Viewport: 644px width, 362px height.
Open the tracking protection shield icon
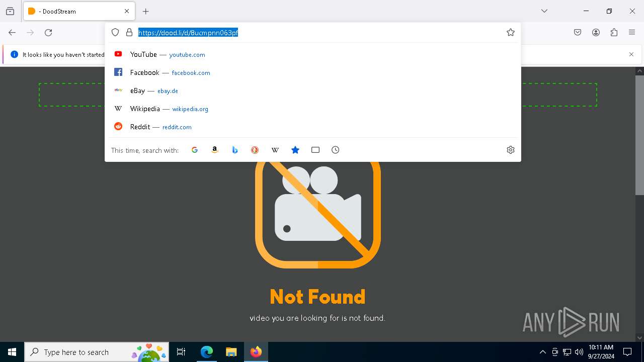[115, 32]
